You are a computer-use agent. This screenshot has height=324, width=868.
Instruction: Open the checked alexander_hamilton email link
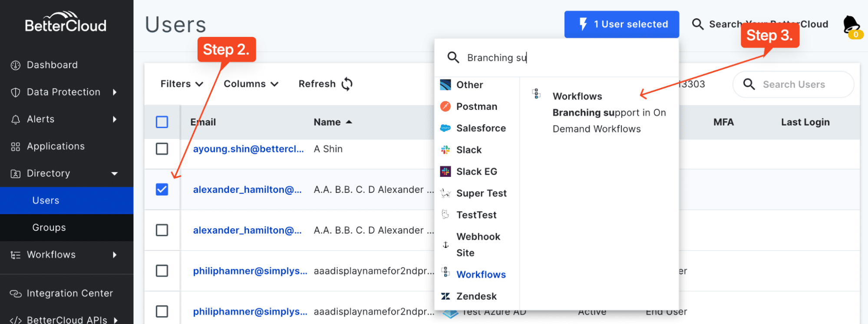247,190
